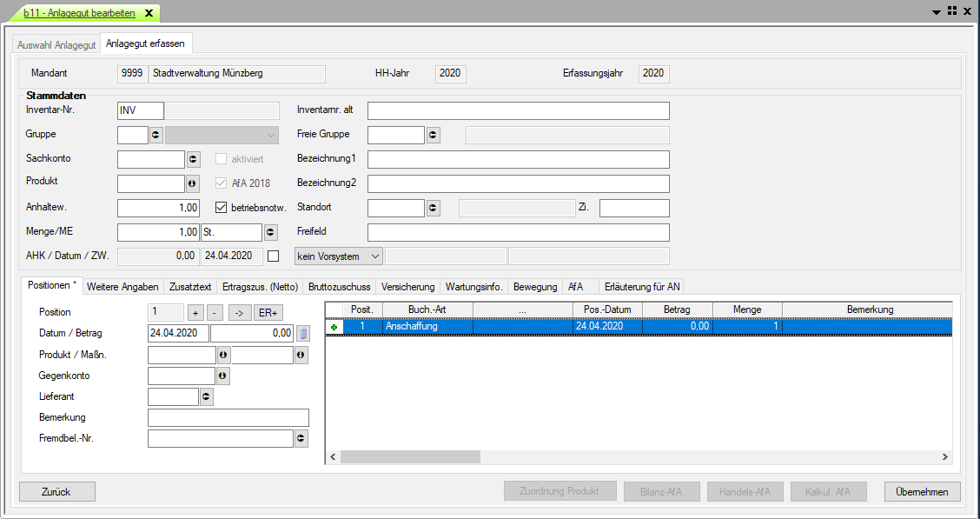
Task: Open window list dropdown arrow at top right
Action: (x=937, y=12)
